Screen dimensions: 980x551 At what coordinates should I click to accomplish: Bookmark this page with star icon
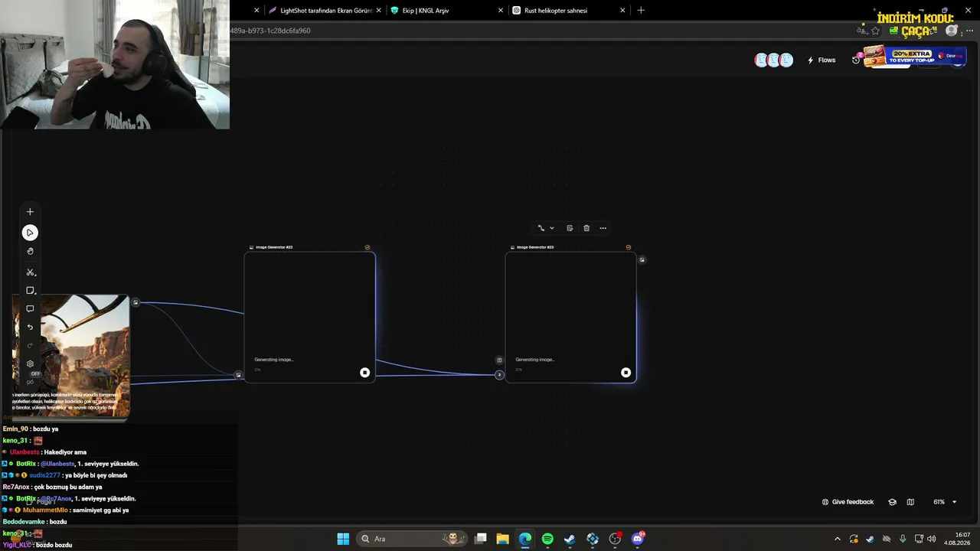(875, 31)
